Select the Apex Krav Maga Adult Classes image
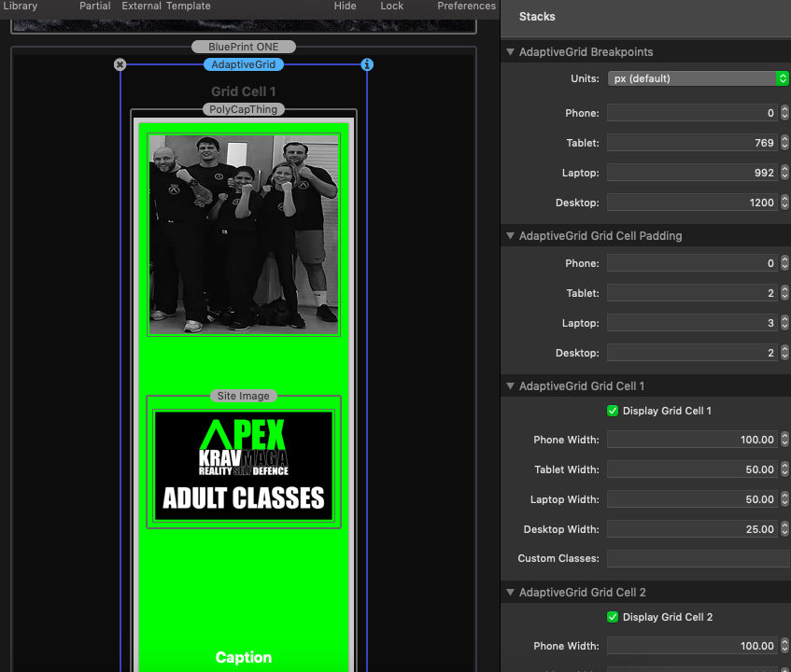Image resolution: width=791 pixels, height=672 pixels. click(244, 466)
